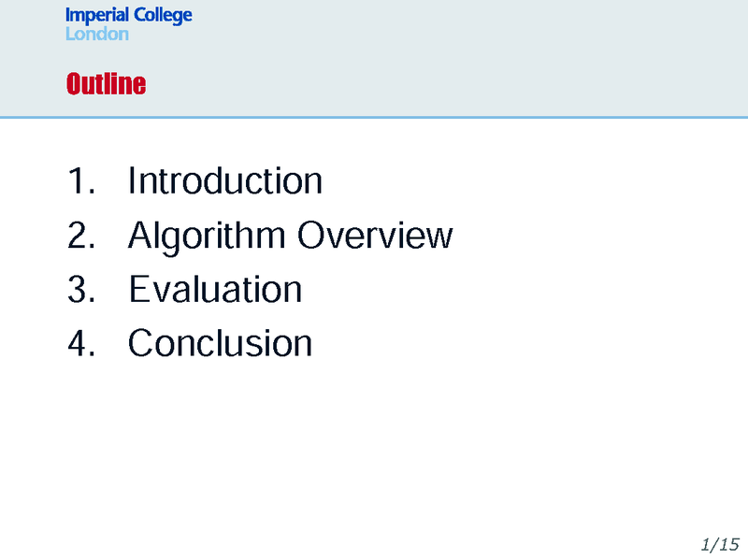The image size is (748, 560).
Task: Click list number 1 beside Introduction
Action: click(x=79, y=180)
